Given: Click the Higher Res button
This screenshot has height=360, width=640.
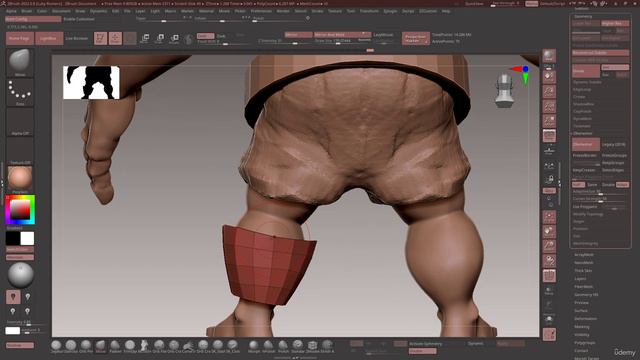Looking at the screenshot, I should (615, 24).
